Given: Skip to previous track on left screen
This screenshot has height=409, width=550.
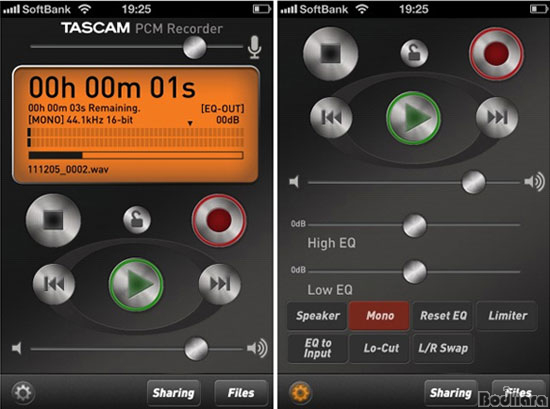Looking at the screenshot, I should [x=54, y=284].
